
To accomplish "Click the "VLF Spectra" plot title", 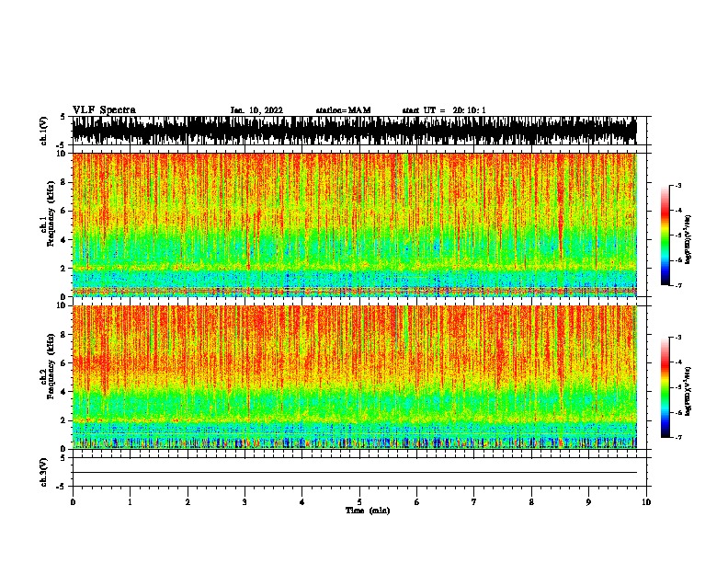I will [x=104, y=110].
